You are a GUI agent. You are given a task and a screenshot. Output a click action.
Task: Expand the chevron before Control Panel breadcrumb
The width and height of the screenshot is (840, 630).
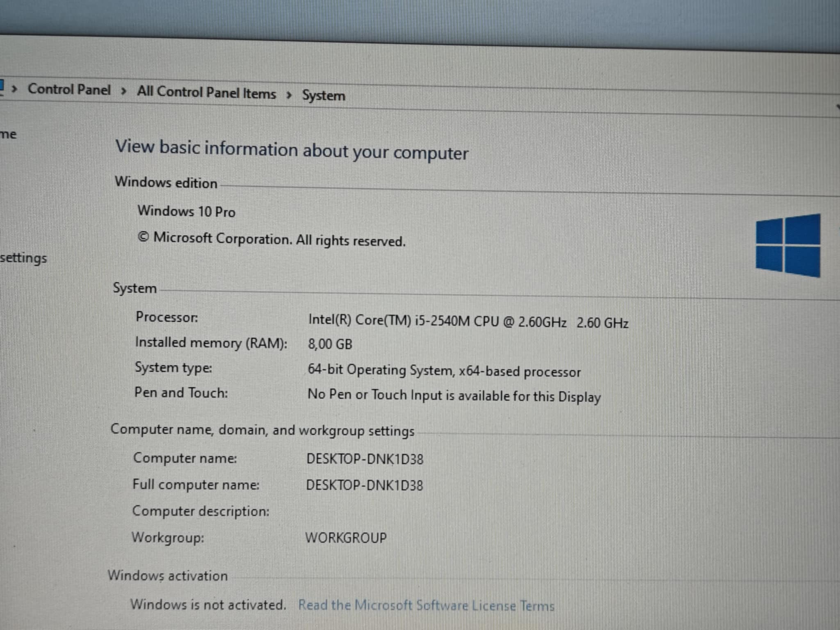coord(15,89)
